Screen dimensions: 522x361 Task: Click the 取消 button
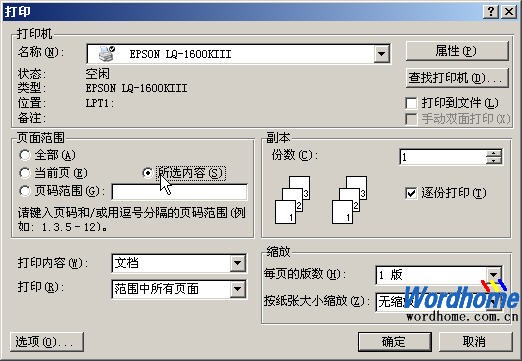[x=475, y=342]
